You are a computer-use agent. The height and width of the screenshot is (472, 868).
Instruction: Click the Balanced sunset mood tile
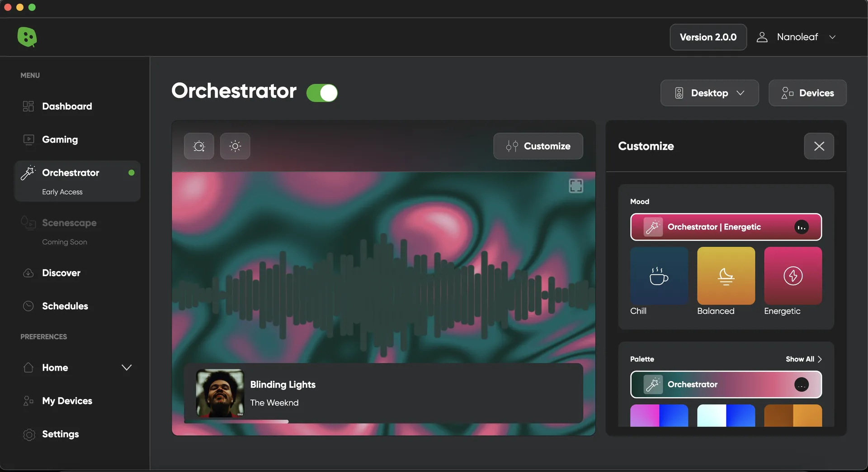pos(726,276)
